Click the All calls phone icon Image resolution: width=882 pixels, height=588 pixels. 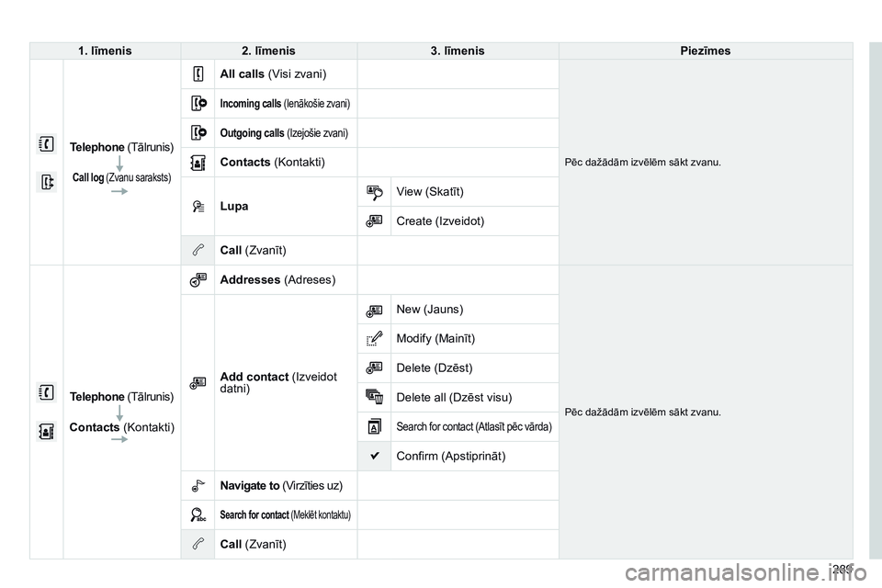pos(198,73)
